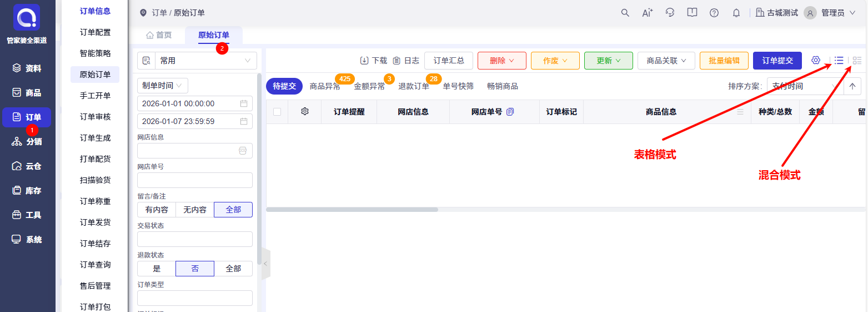
Task: Open 打单配货 in order submenu
Action: coord(95,159)
